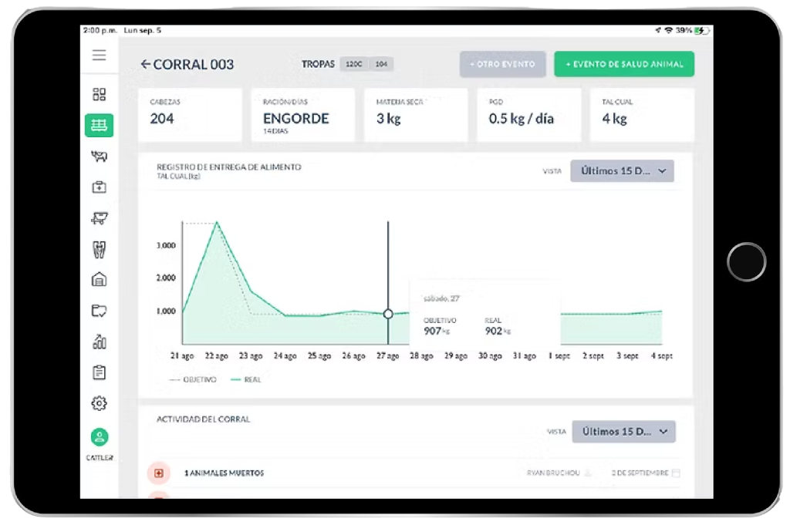Go back using the Corral 003 arrow
The height and width of the screenshot is (532, 790).
(x=145, y=65)
